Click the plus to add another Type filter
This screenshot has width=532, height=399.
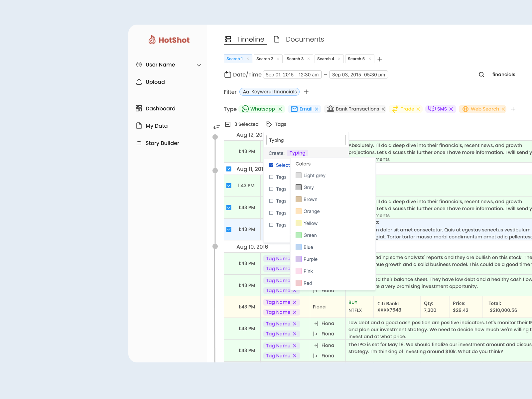click(513, 109)
